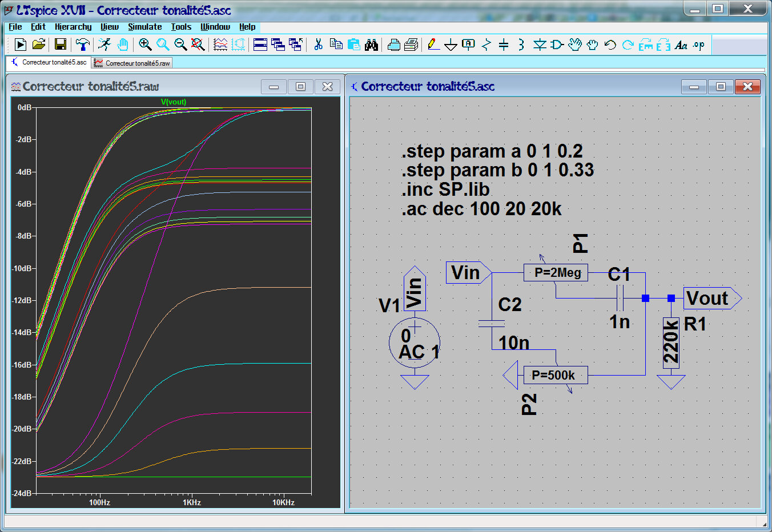Switch to Correcteur tonalité5.raw tab
The height and width of the screenshot is (532, 772).
pyautogui.click(x=132, y=63)
